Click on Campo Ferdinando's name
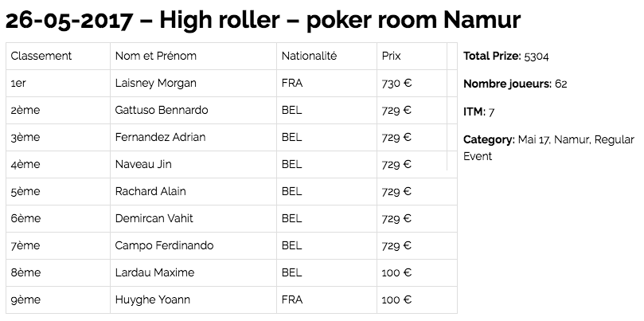The height and width of the screenshot is (321, 644). [x=164, y=245]
